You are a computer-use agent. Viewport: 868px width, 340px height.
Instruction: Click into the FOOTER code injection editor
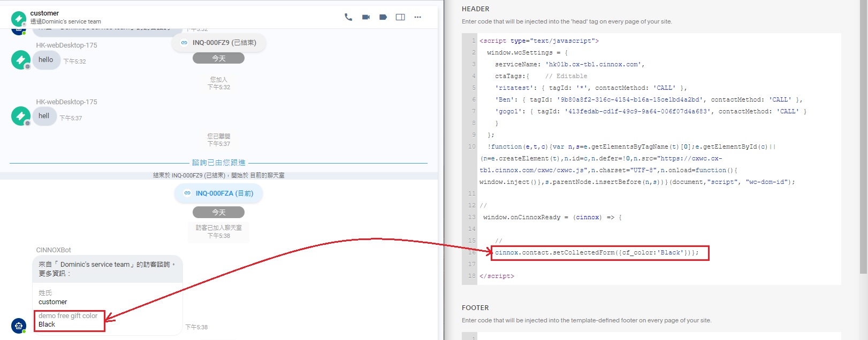[x=658, y=336]
